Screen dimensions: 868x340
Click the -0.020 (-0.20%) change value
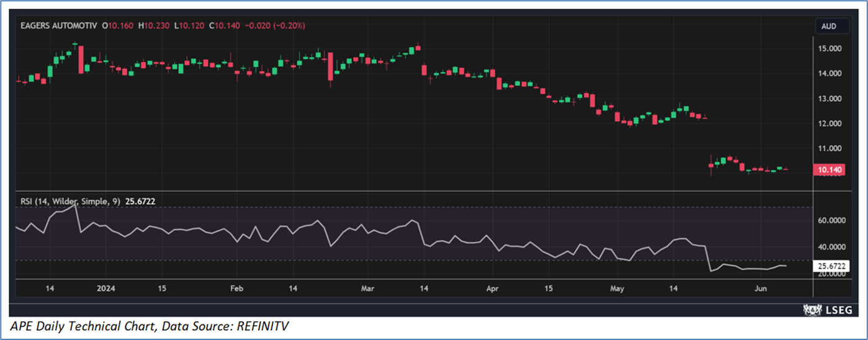point(275,25)
